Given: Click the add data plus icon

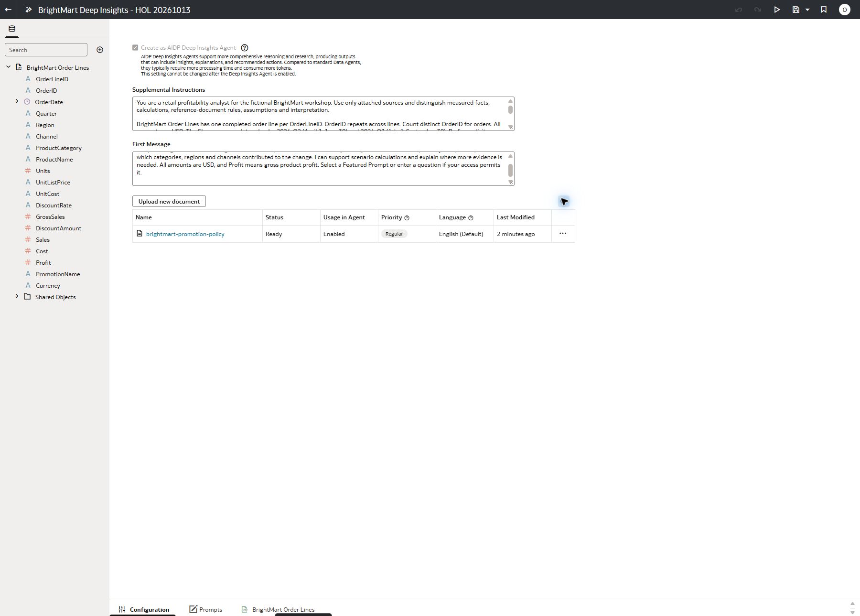Looking at the screenshot, I should (x=100, y=50).
